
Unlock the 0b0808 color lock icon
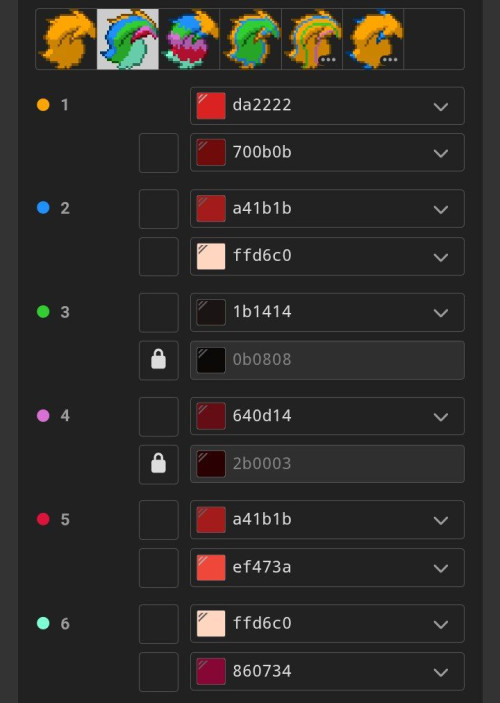159,360
